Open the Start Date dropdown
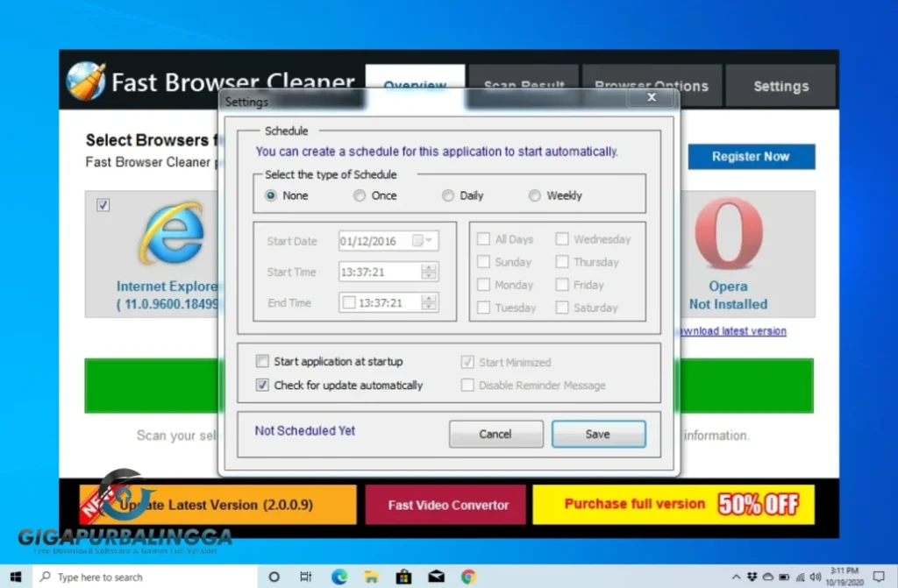This screenshot has width=898, height=588. pyautogui.click(x=430, y=240)
